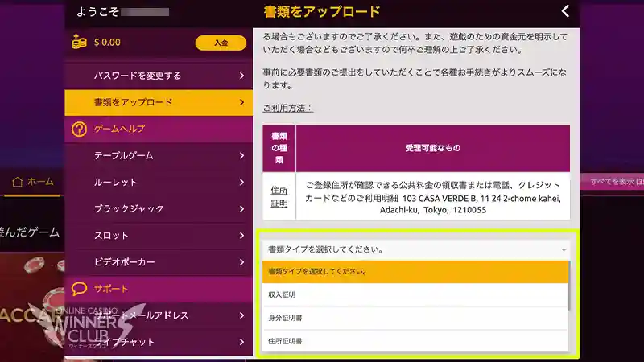Select 書類をアップロード menu item
The image size is (644, 362).
click(159, 102)
